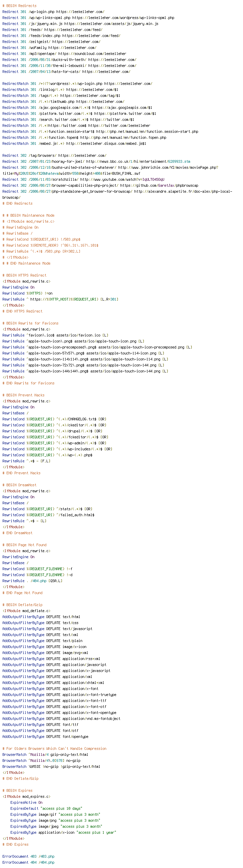Click the 'REQUEST_FILENAME !-f' condition line

37,569
